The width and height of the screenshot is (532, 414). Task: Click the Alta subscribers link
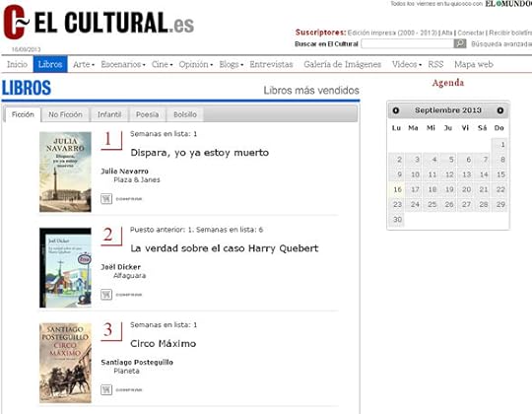tap(447, 33)
